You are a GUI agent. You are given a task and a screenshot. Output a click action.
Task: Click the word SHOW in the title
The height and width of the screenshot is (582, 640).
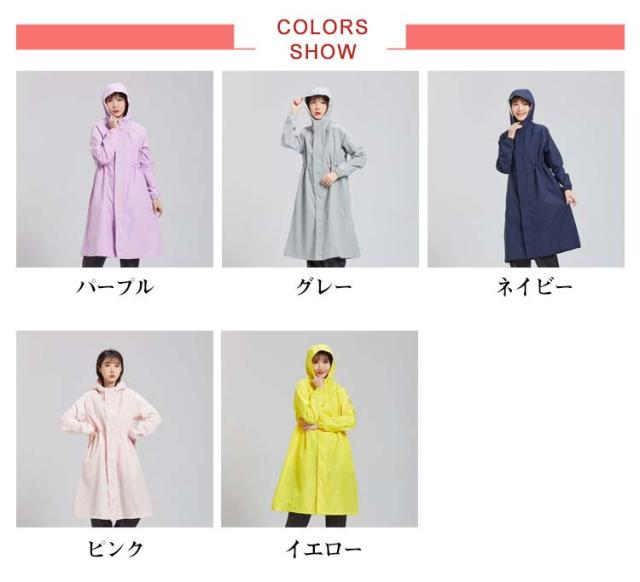(x=323, y=51)
